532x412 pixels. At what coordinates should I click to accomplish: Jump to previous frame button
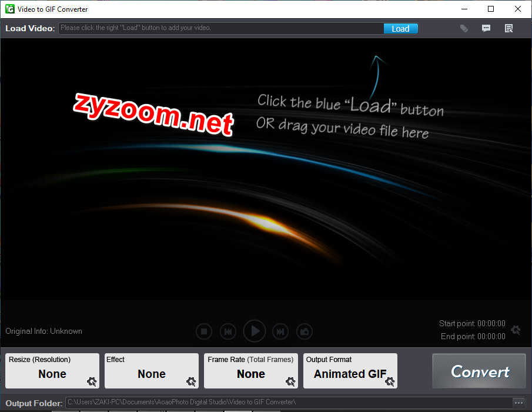[228, 331]
